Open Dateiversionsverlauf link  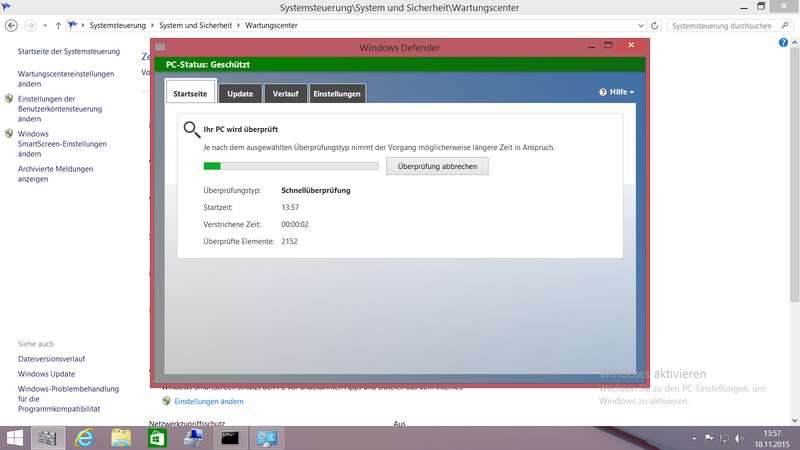pyautogui.click(x=52, y=359)
